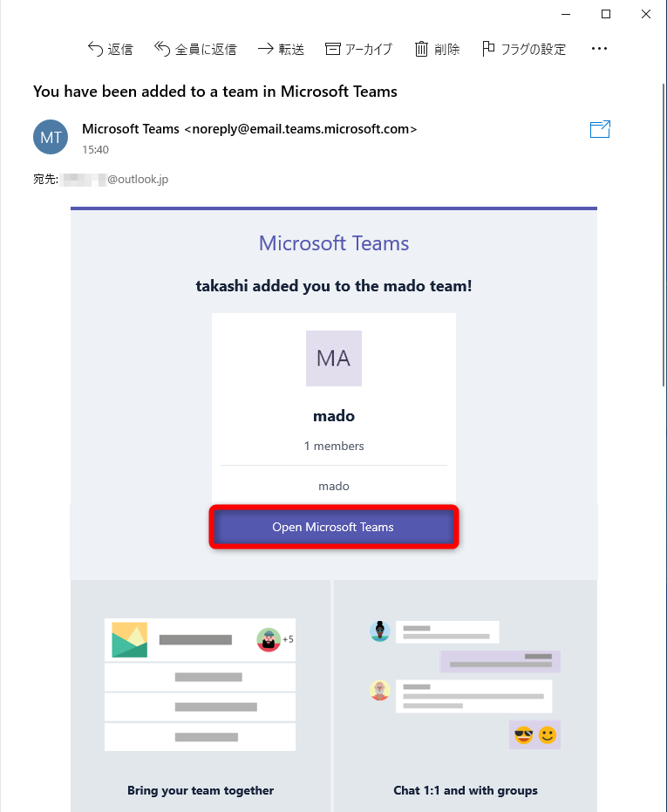Image resolution: width=667 pixels, height=812 pixels.
Task: Click the Archive (アーカイブ) box icon
Action: (332, 49)
